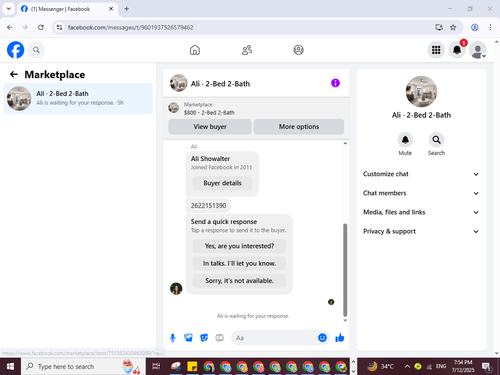Image resolution: width=500 pixels, height=375 pixels.
Task: Click the browser address bar URL
Action: click(130, 27)
